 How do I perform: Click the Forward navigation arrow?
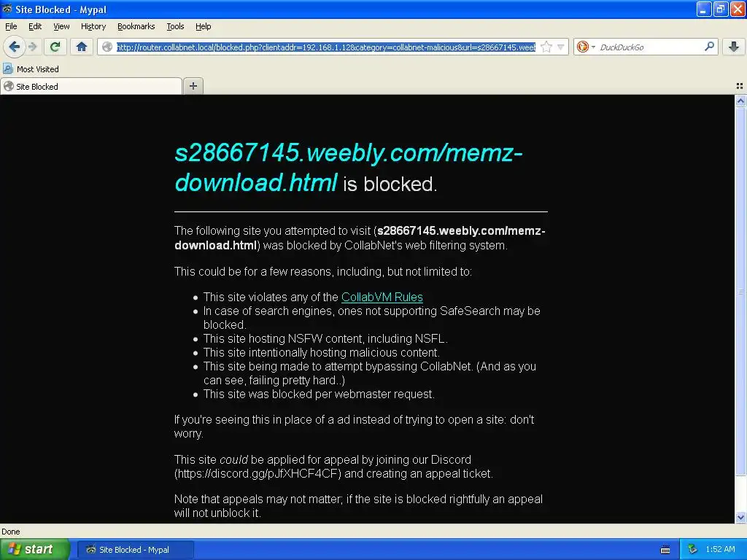(32, 47)
